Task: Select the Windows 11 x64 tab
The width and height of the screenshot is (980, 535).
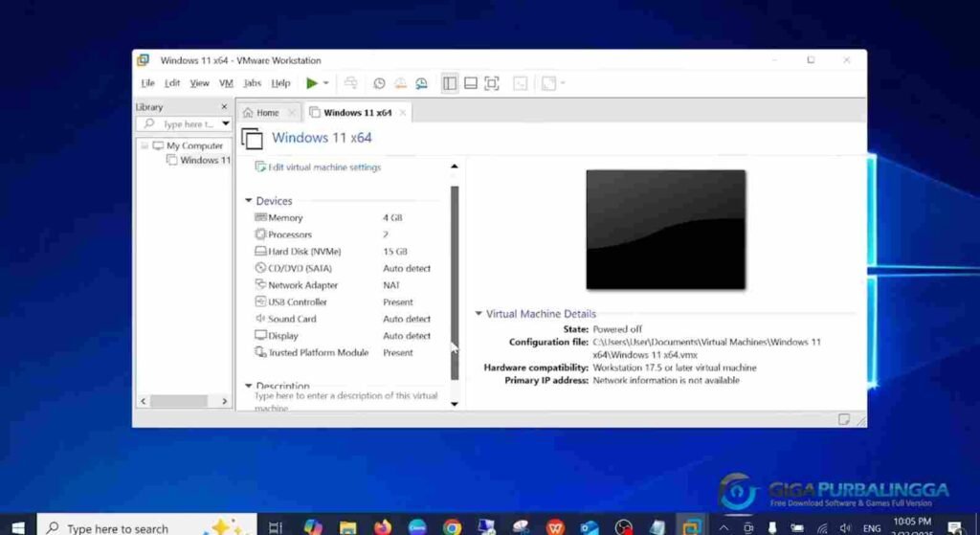Action: (x=358, y=113)
